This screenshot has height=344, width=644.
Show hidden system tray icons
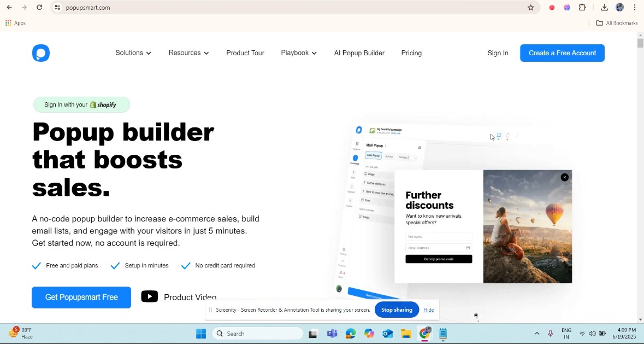tap(537, 333)
